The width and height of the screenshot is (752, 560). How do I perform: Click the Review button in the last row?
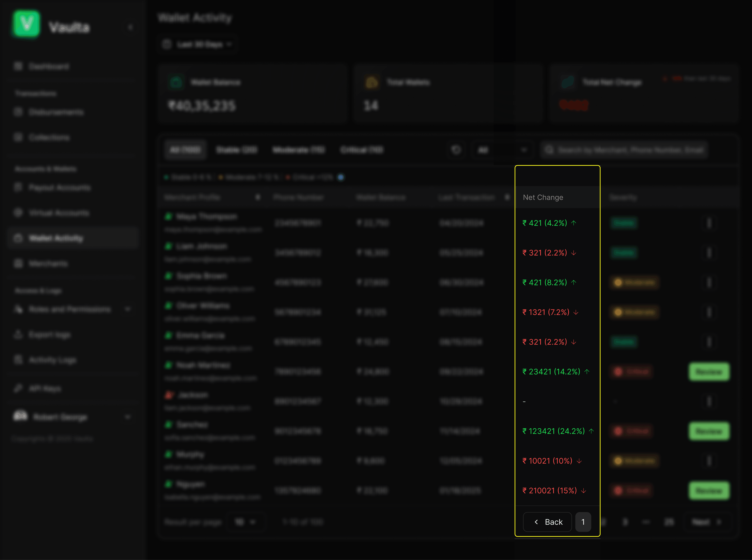[x=709, y=491]
